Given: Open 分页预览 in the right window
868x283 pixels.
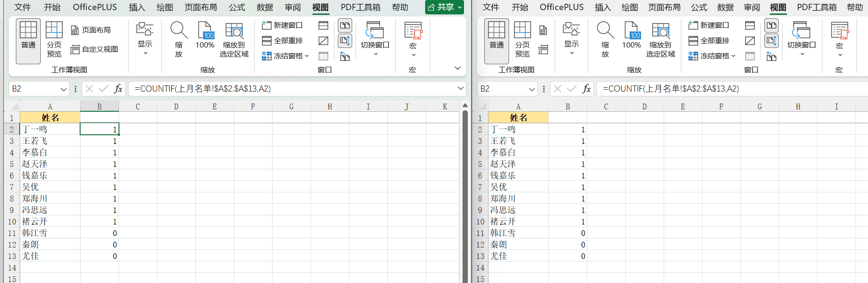Looking at the screenshot, I should click(x=523, y=40).
